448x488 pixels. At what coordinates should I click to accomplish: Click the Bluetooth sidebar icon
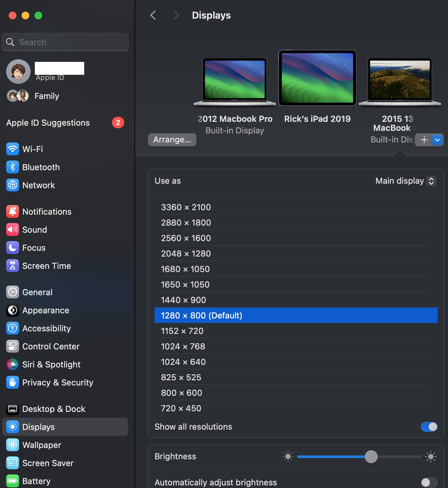coord(13,167)
